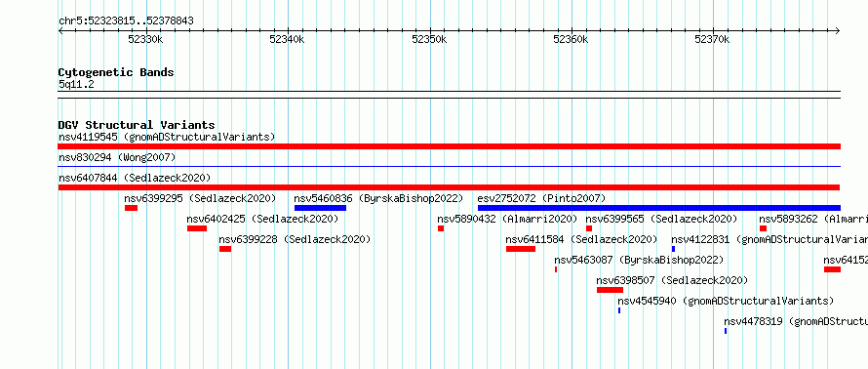Viewport: 868px width, 369px height.
Task: Click the red bar below nsv6398507
Action: [x=610, y=290]
